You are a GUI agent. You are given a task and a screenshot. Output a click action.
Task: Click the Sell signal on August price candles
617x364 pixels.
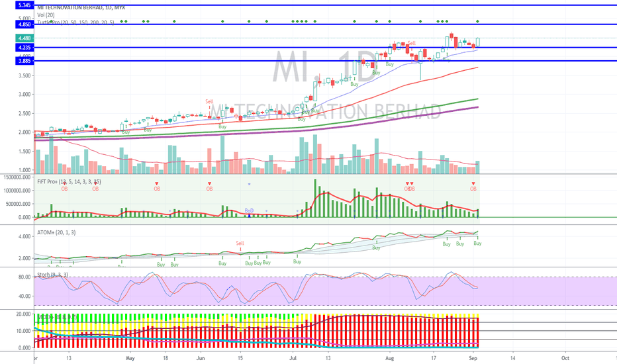(x=412, y=43)
